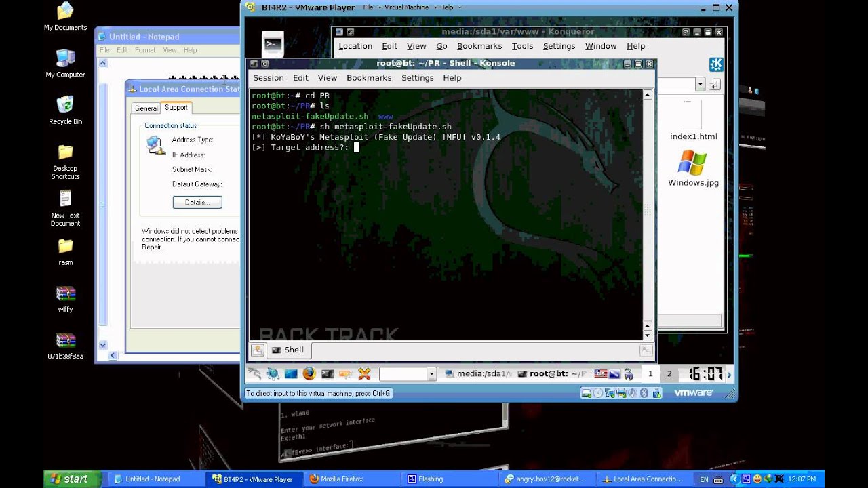Open the dropdown in BackTrack panel input box
The width and height of the screenshot is (868, 488).
(431, 373)
